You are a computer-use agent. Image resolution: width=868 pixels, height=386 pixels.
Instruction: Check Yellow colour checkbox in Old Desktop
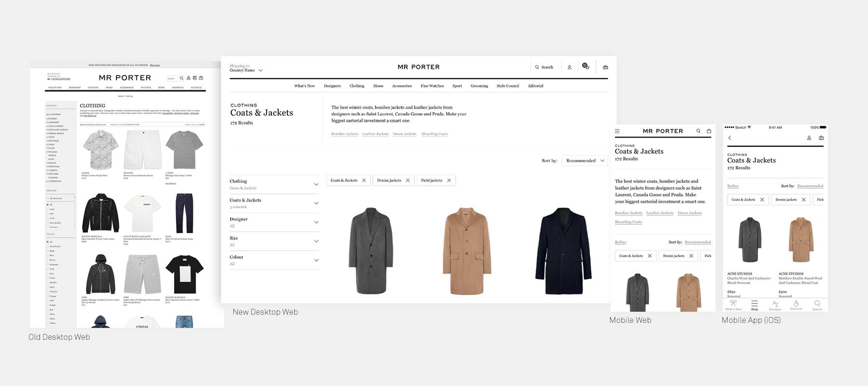coord(48,323)
